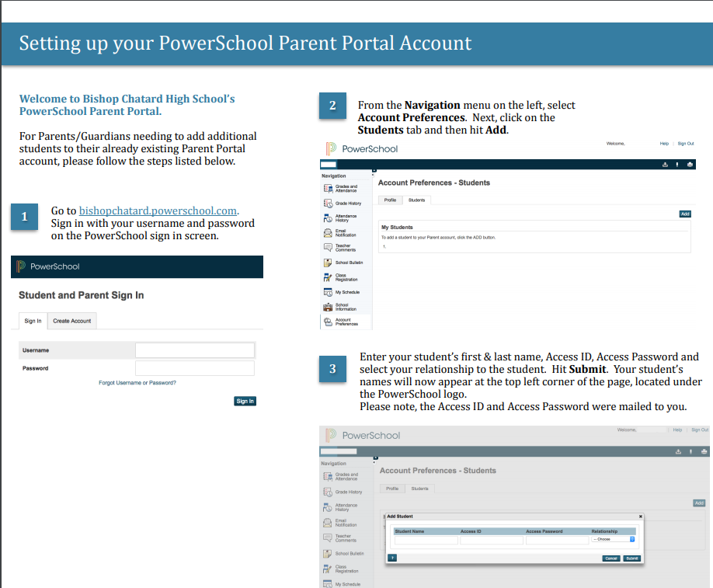Click Submit in the Add Student dialog

tap(632, 558)
